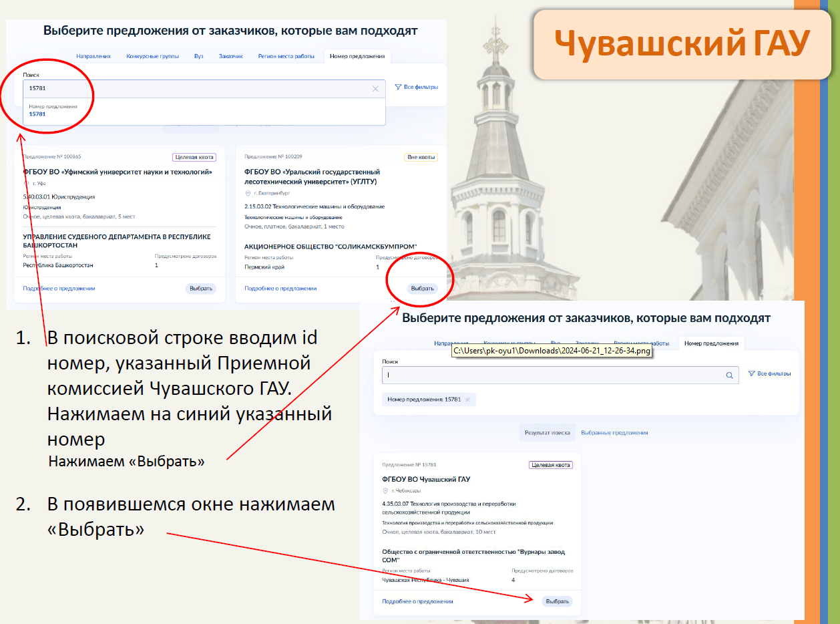Click the region value 'Чувашская Республика - Чувашия'
The width and height of the screenshot is (840, 624).
click(425, 581)
